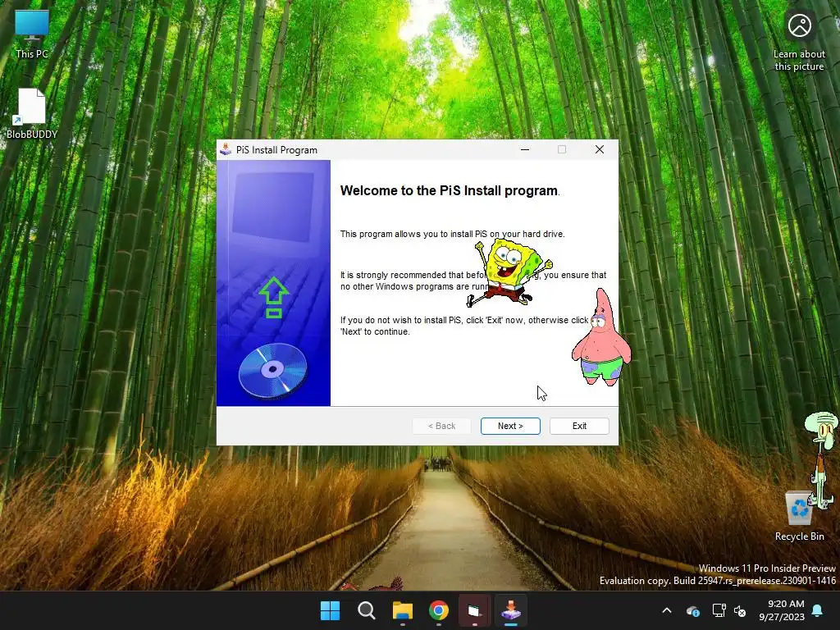Image resolution: width=840 pixels, height=630 pixels.
Task: Close the PiS Install Program window
Action: click(600, 149)
